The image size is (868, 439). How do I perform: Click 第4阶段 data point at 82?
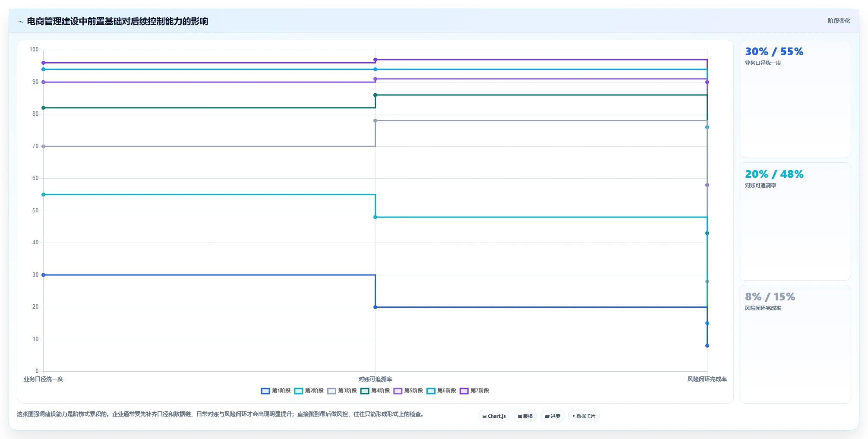pyautogui.click(x=43, y=108)
